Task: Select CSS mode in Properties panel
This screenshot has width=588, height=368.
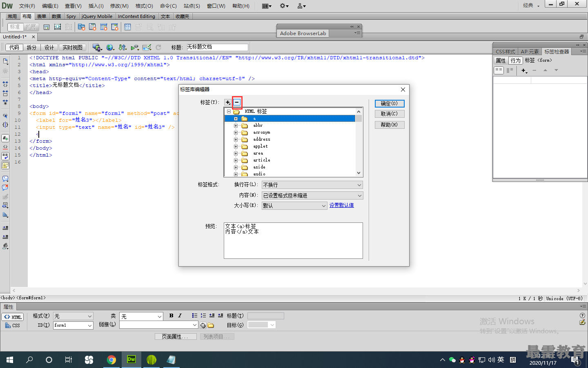Action: pyautogui.click(x=13, y=325)
